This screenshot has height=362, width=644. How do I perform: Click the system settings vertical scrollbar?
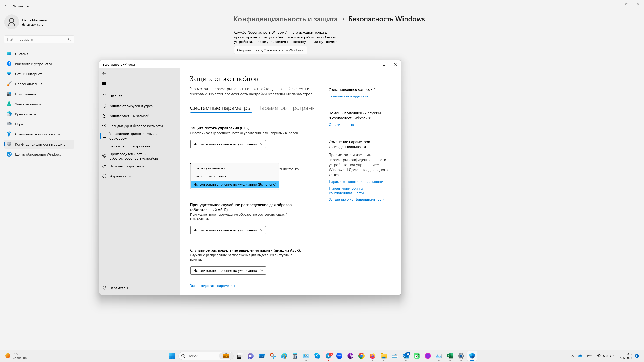[310, 166]
